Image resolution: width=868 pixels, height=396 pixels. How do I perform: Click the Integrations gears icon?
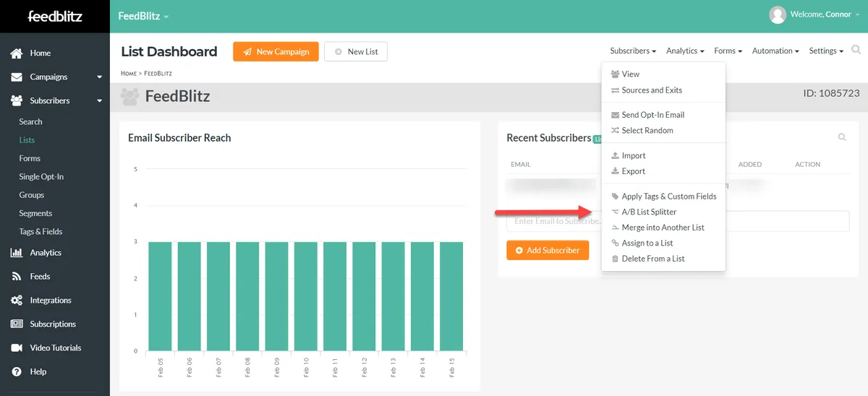[16, 301]
